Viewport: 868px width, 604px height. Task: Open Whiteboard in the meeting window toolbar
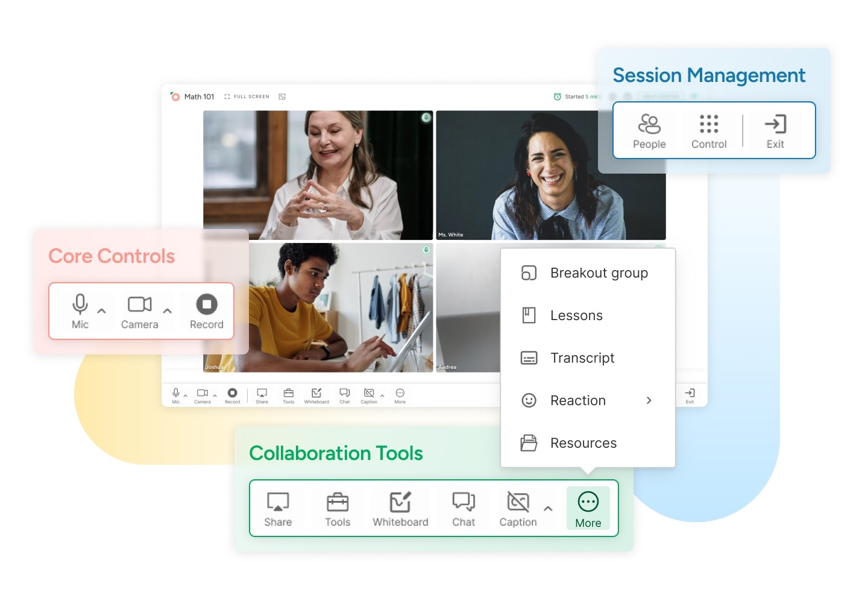(x=316, y=395)
